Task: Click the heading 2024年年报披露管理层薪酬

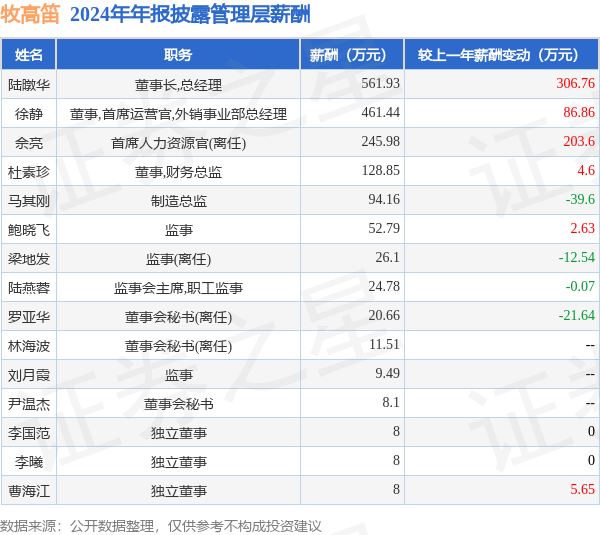Action: coord(190,15)
